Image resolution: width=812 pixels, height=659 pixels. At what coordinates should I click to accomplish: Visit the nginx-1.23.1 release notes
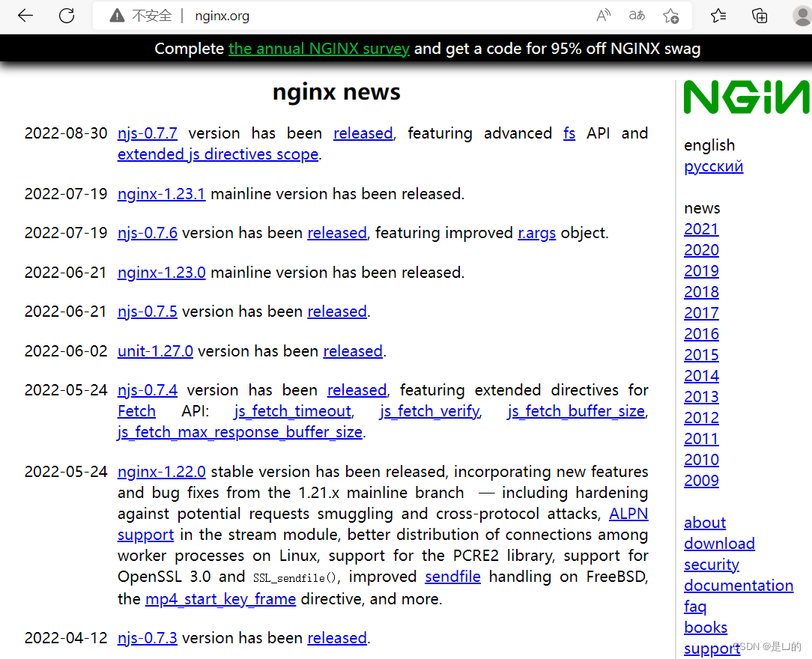[x=161, y=193]
